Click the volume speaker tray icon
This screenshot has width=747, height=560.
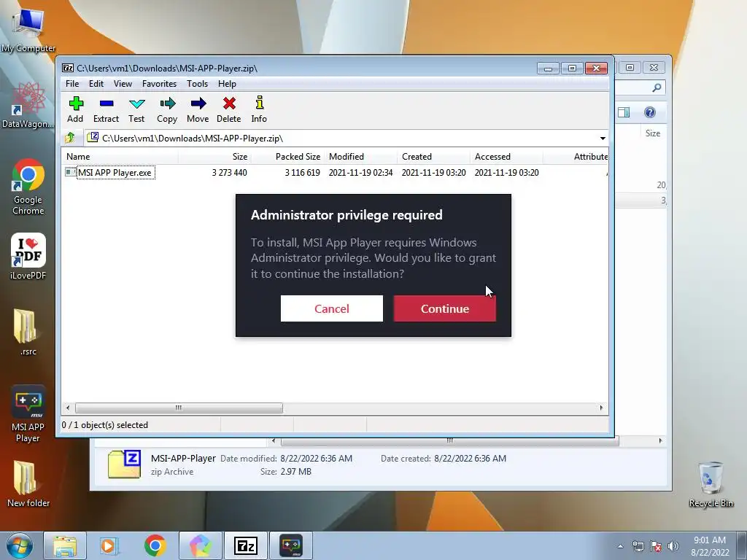[x=673, y=546]
